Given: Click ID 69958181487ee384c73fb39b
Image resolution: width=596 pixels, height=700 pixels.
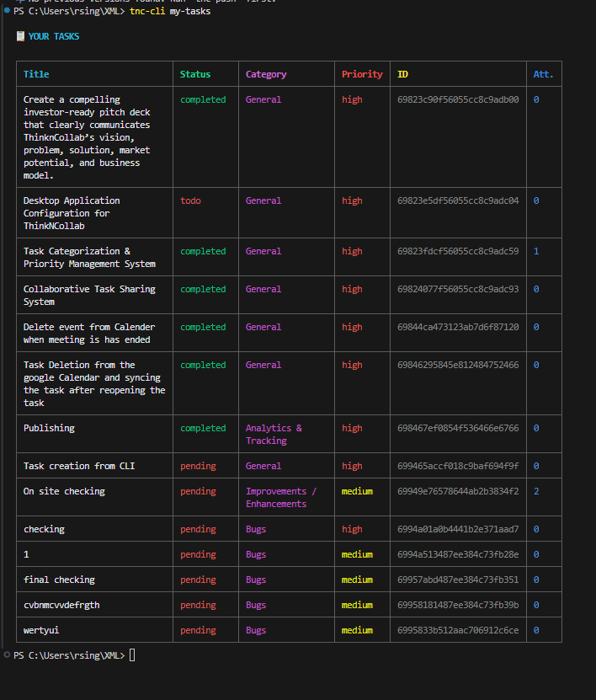Looking at the screenshot, I should click(x=458, y=605).
